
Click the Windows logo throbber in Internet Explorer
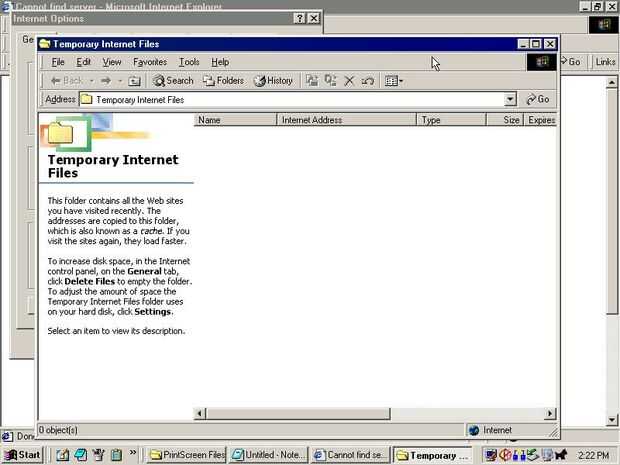coord(603,25)
